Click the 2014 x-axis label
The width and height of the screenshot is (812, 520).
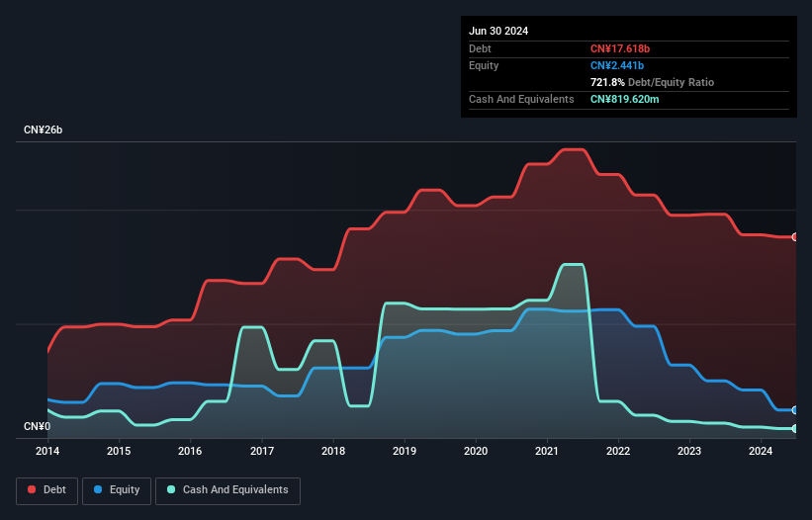(47, 451)
